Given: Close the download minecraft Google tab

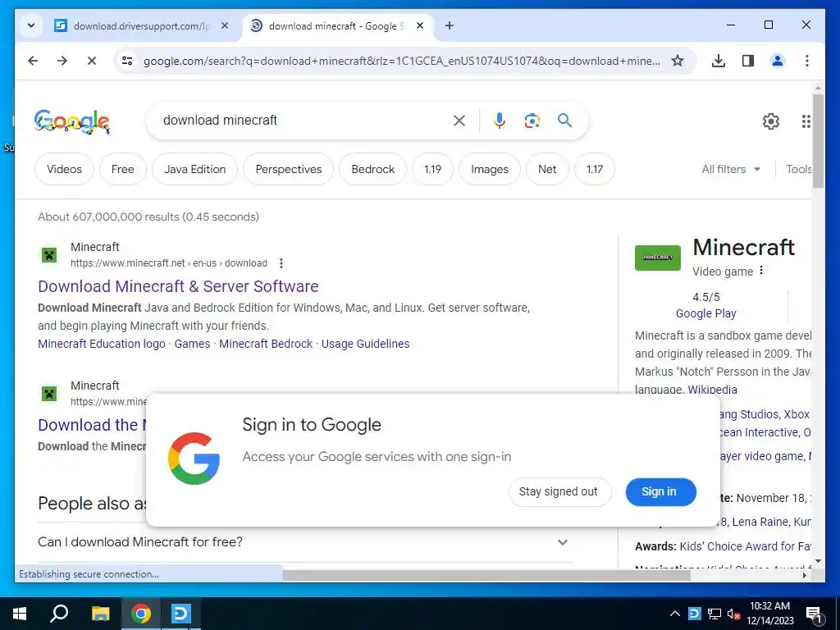Looking at the screenshot, I should (x=421, y=25).
